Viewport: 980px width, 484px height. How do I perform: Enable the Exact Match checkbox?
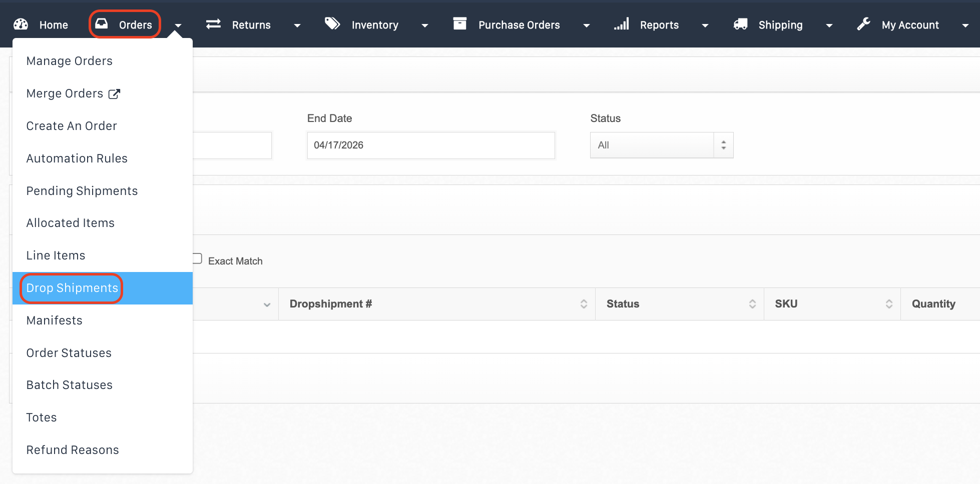(x=197, y=259)
